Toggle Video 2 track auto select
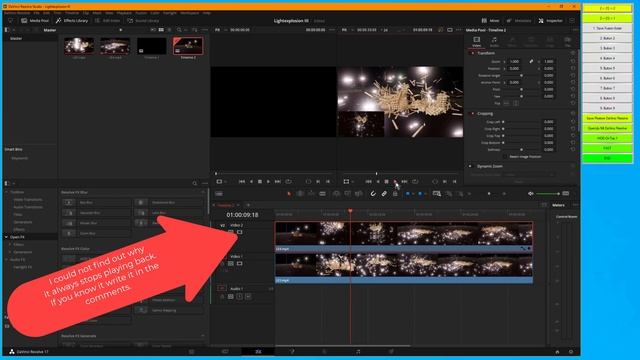 pyautogui.click(x=231, y=232)
